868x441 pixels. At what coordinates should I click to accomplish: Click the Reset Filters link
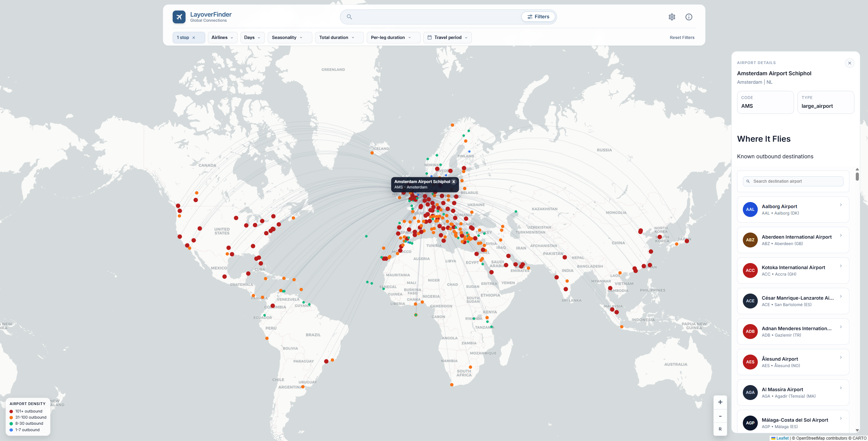682,37
